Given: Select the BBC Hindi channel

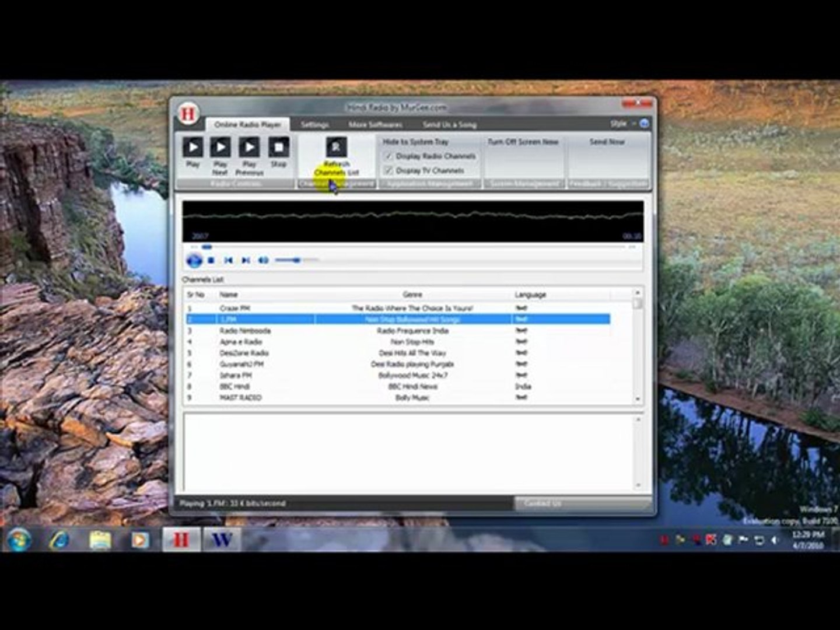Looking at the screenshot, I should pos(398,386).
